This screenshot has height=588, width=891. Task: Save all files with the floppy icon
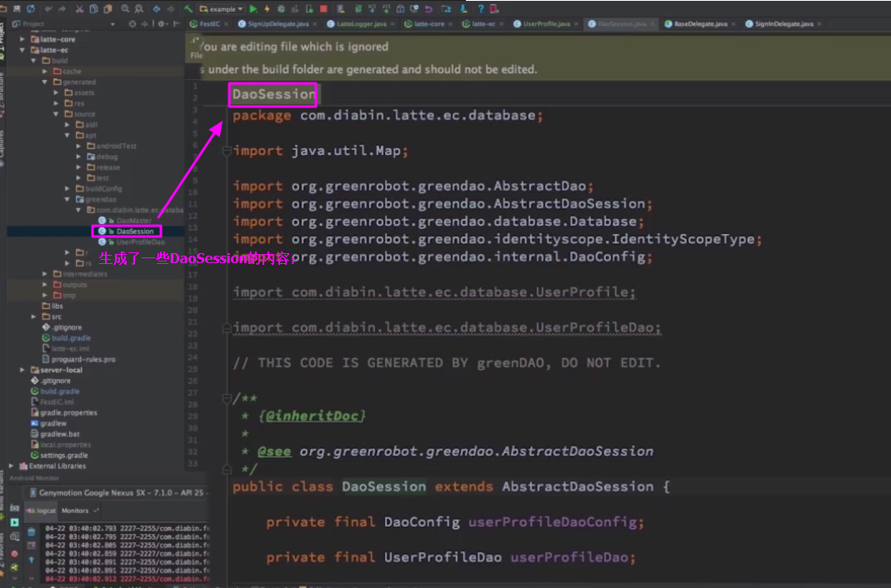[x=17, y=9]
